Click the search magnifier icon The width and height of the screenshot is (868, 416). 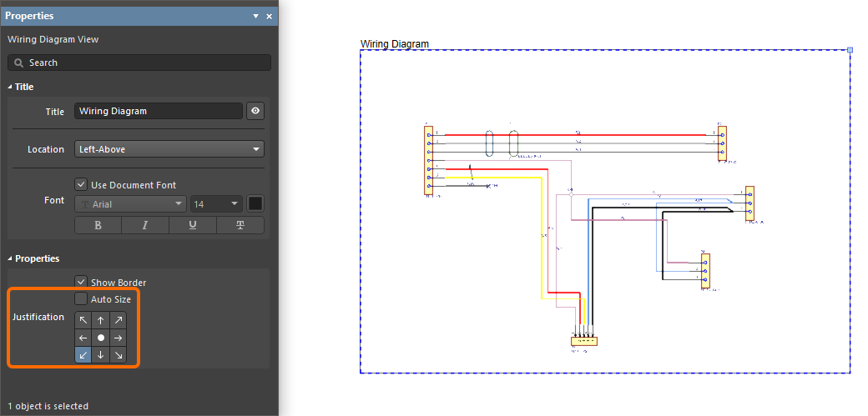point(18,63)
